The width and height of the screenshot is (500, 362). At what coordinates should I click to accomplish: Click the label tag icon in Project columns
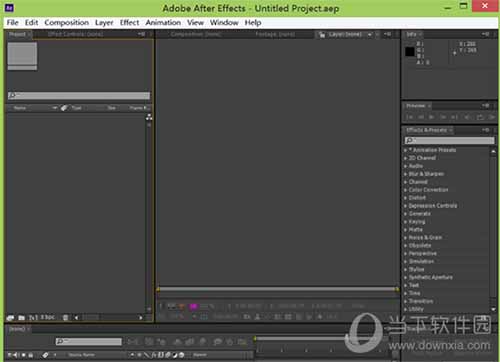point(64,108)
